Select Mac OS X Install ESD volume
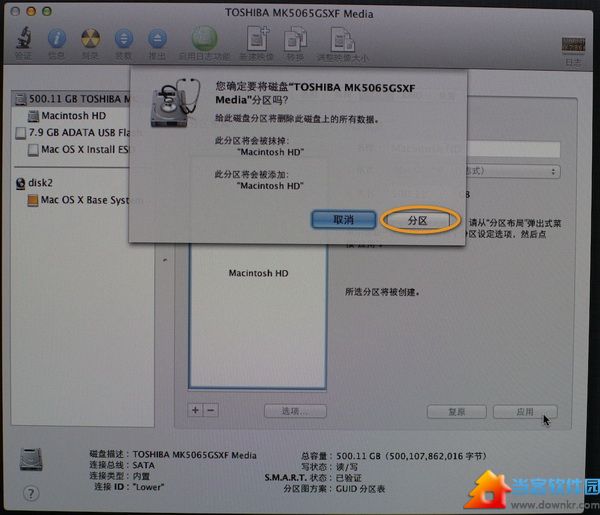The height and width of the screenshot is (515, 600). pos(78,150)
